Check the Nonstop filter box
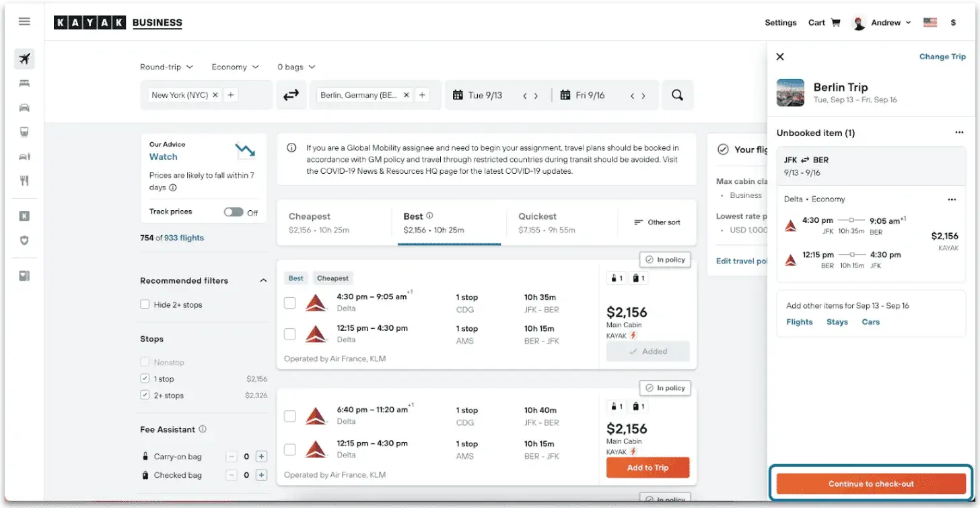 [145, 362]
